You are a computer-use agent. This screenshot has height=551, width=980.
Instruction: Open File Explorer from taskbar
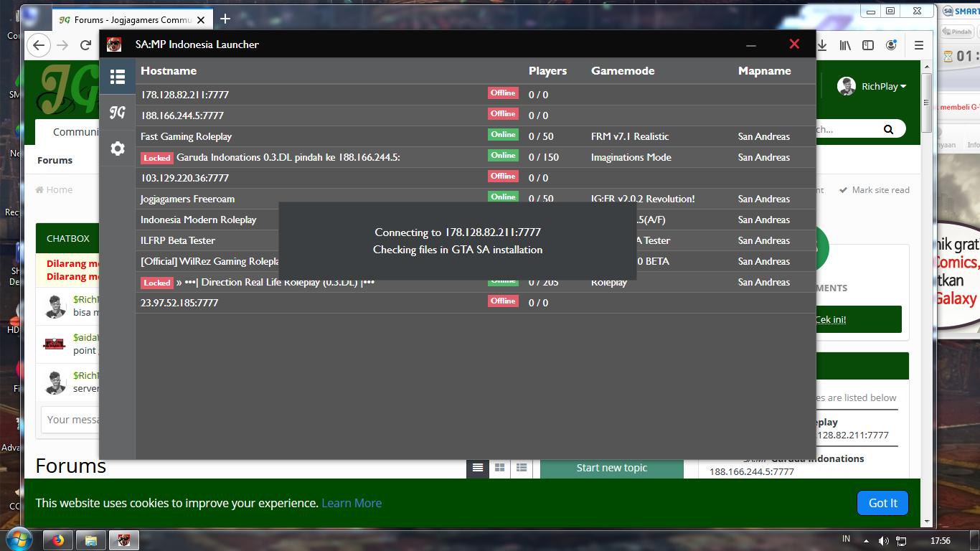pos(90,540)
